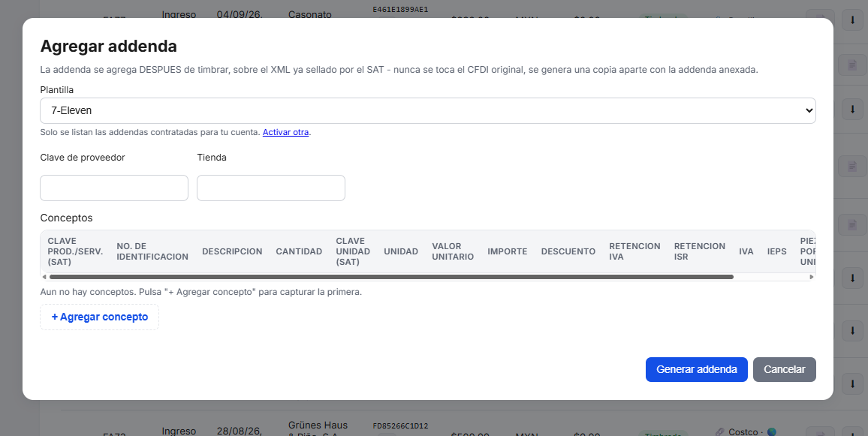
Task: Click the Generar addenda button
Action: click(x=696, y=370)
